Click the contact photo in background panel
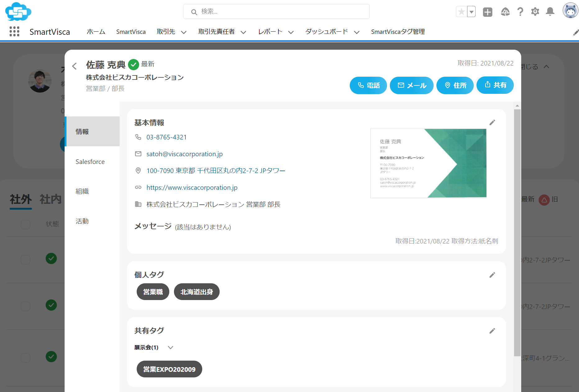Image resolution: width=579 pixels, height=392 pixels. (x=40, y=81)
